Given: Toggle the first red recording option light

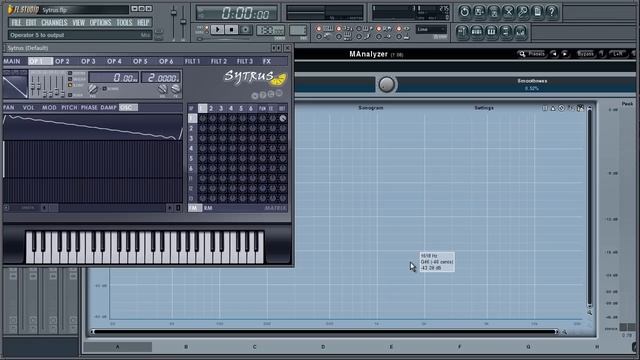Looking at the screenshot, I should pyautogui.click(x=319, y=29).
